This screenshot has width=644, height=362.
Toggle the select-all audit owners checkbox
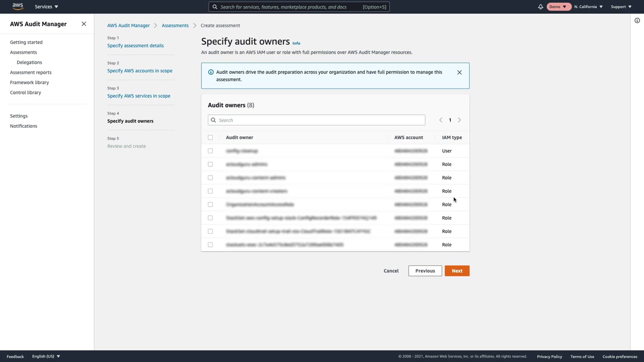(x=210, y=137)
